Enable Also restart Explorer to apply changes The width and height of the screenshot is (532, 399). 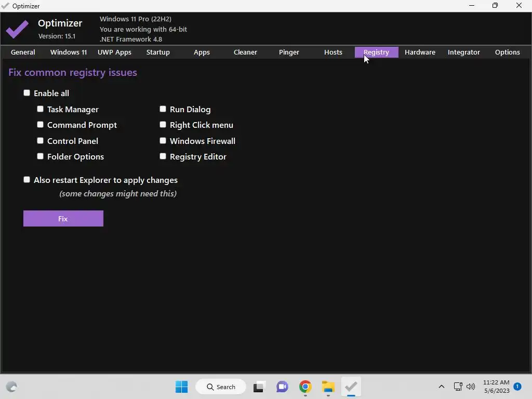click(27, 180)
